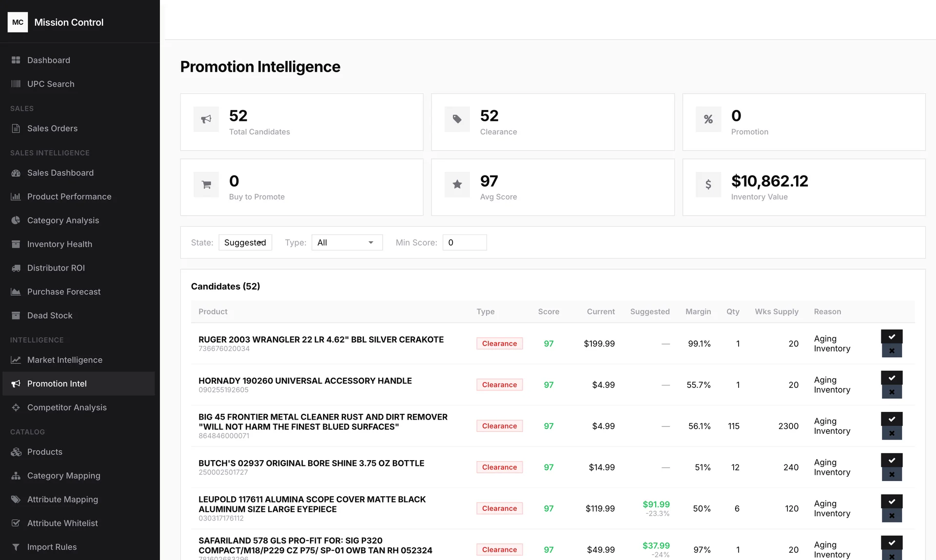Image resolution: width=936 pixels, height=560 pixels.
Task: Reject the Hornady Accessory Handle candidate
Action: click(892, 392)
